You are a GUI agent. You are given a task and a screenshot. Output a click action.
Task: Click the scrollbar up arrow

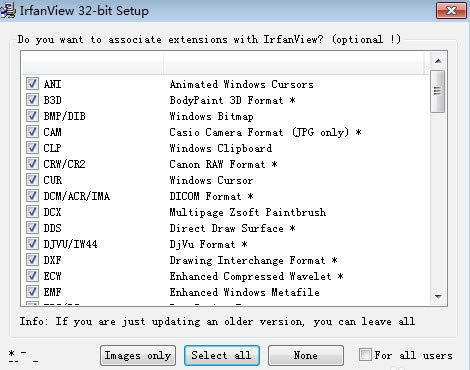click(438, 61)
